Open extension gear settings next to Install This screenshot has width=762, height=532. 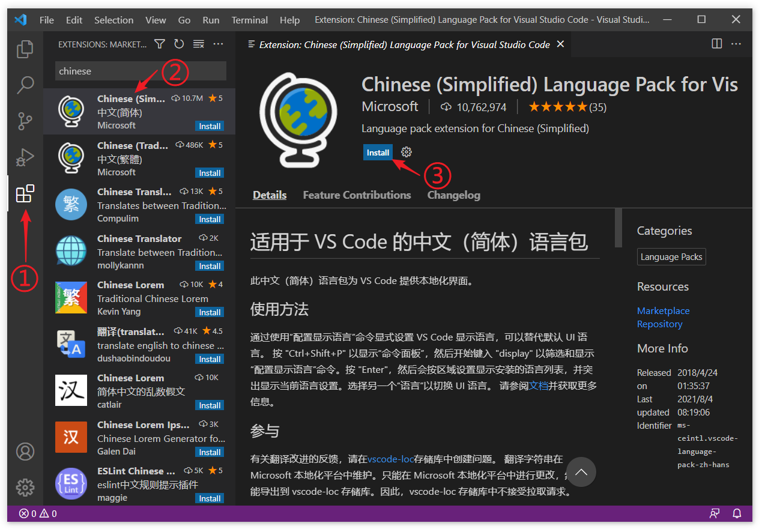coord(407,153)
